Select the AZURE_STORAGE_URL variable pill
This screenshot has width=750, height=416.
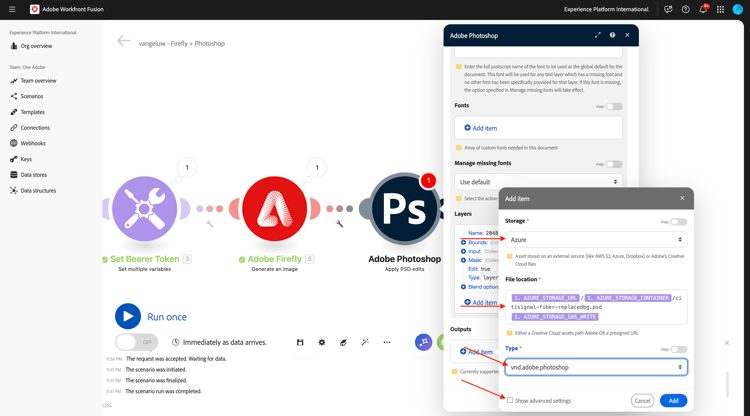pos(545,298)
